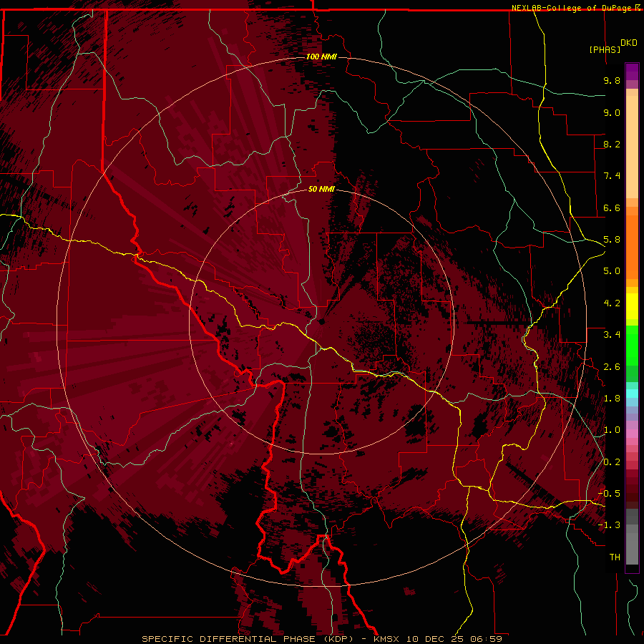644x644 pixels.
Task: Click the 8.2 value on color scale
Action: pyautogui.click(x=612, y=144)
